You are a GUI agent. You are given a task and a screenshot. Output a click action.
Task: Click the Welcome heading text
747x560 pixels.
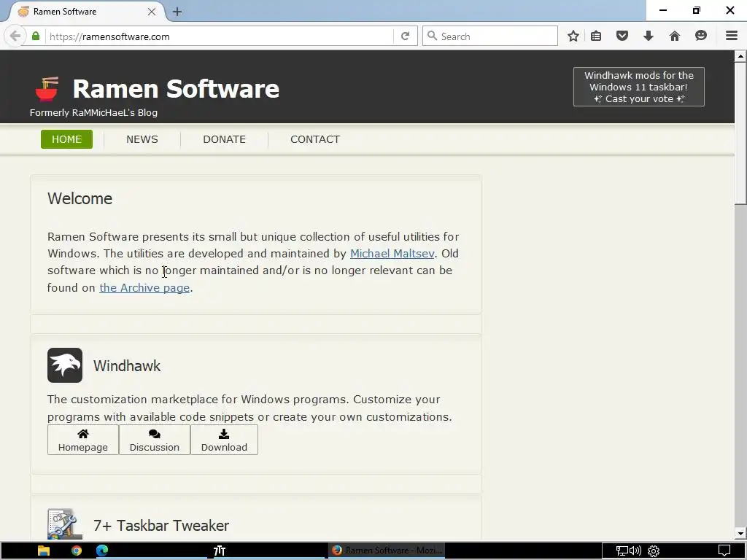click(80, 198)
